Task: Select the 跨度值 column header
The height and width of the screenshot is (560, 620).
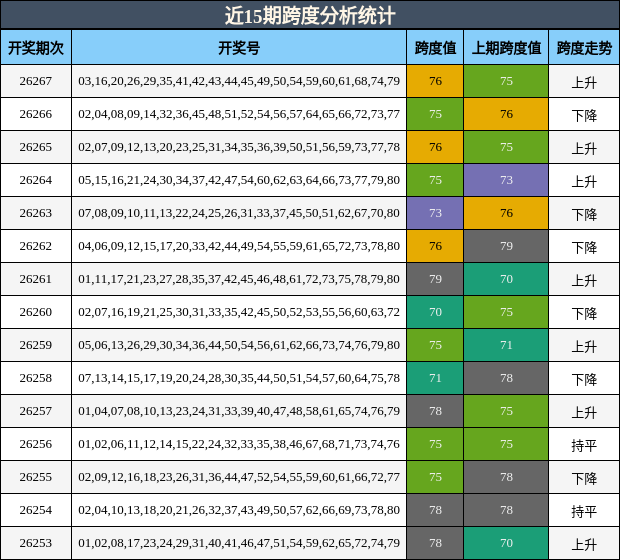Action: (x=435, y=48)
